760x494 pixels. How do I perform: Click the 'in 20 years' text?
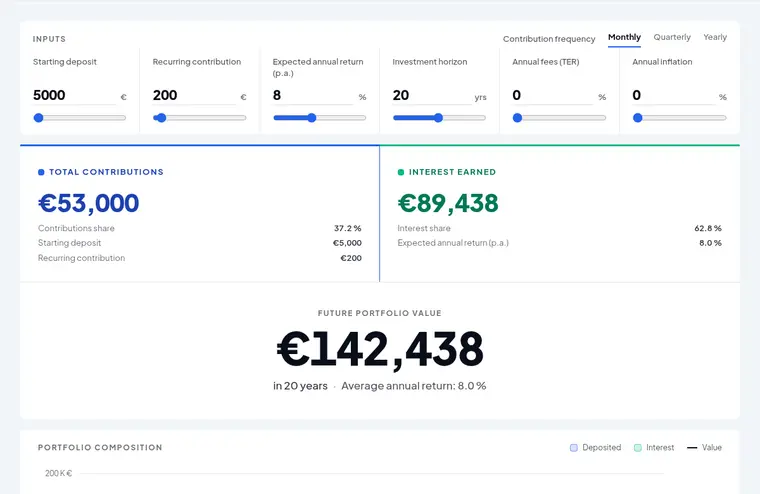tap(300, 386)
